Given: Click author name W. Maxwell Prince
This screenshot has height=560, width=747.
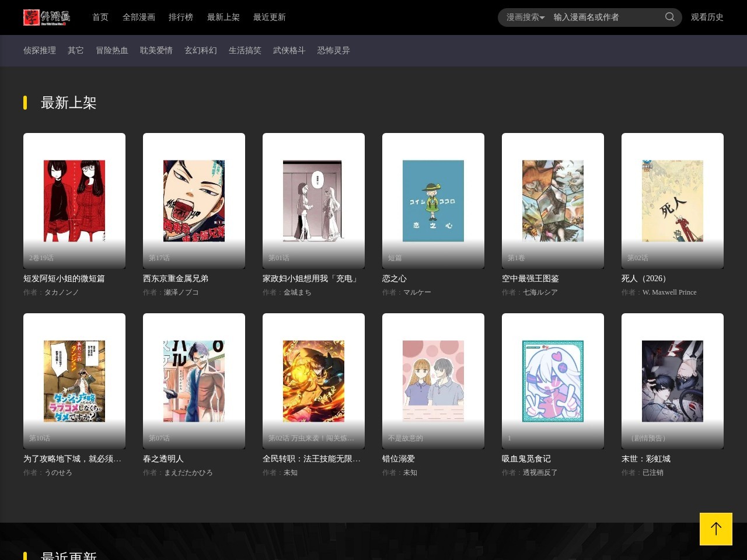Looking at the screenshot, I should (x=669, y=292).
